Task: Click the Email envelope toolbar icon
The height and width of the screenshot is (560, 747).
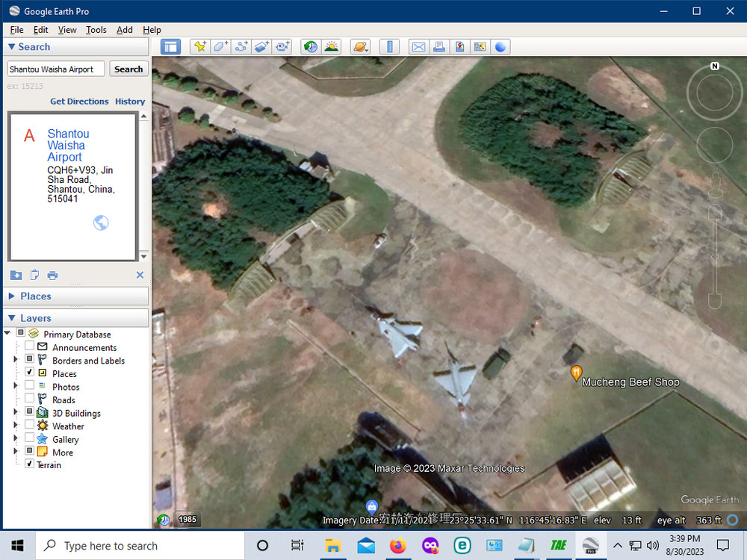Action: (x=418, y=46)
